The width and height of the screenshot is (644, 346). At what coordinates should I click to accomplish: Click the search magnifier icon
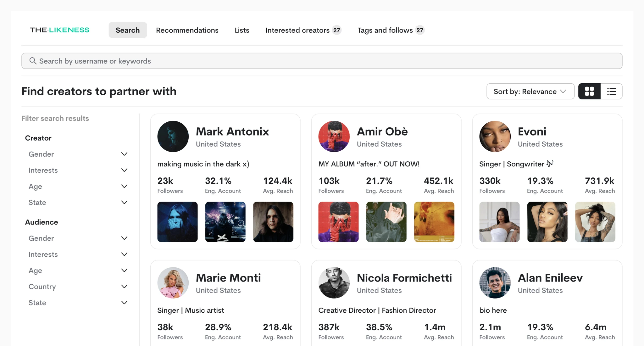click(x=33, y=61)
